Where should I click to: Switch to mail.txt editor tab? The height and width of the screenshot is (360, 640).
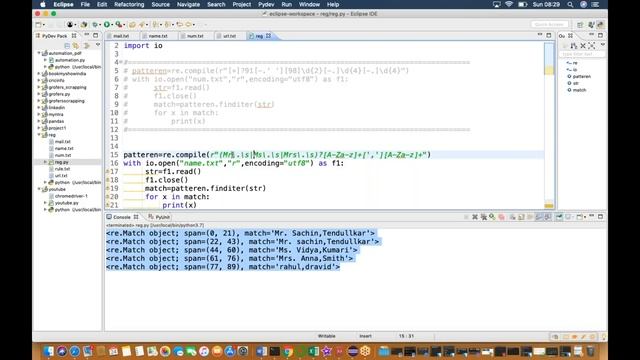coord(120,36)
